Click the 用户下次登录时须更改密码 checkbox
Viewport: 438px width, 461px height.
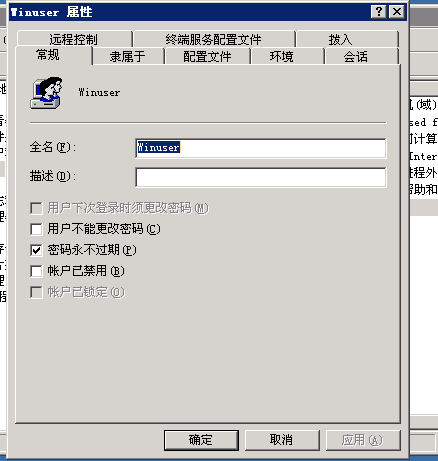pos(36,208)
